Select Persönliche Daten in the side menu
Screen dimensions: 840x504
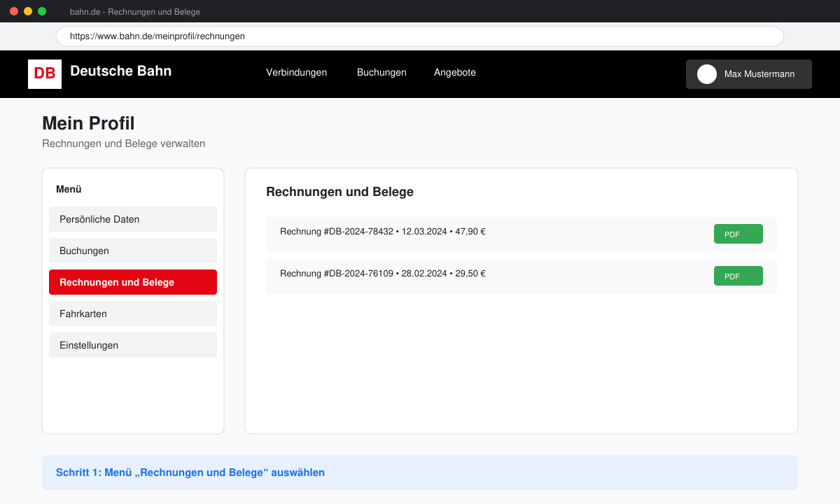(x=133, y=219)
